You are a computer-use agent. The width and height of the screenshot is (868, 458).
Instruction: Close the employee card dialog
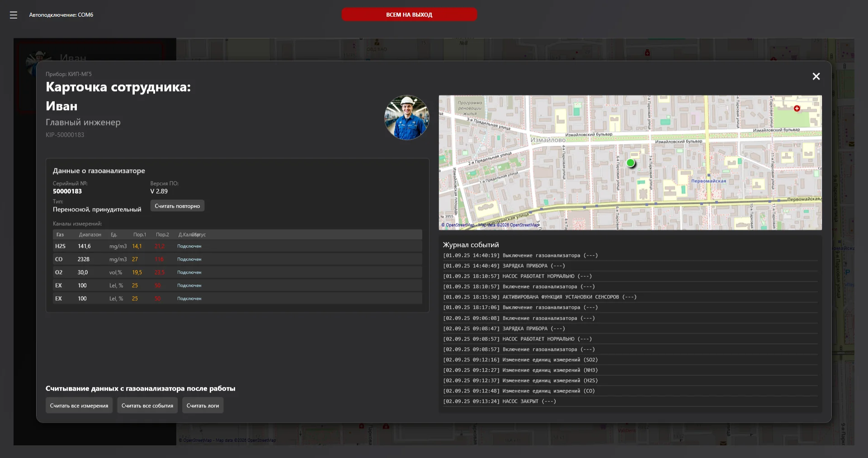coord(816,76)
